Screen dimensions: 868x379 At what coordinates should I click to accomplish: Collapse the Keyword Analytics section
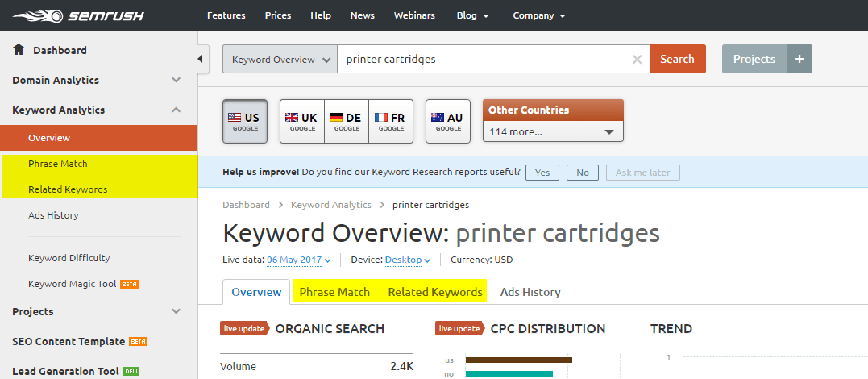tap(176, 110)
